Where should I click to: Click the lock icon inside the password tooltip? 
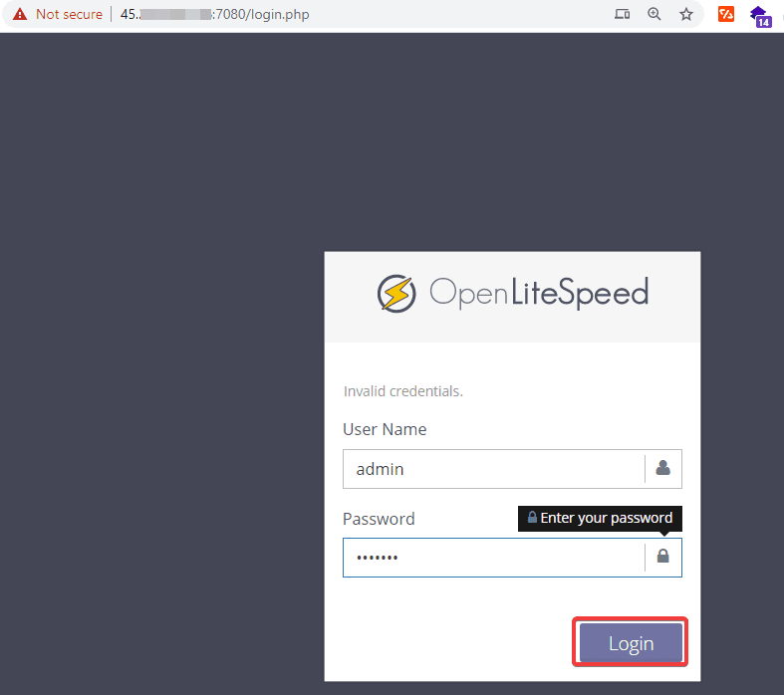tap(532, 518)
